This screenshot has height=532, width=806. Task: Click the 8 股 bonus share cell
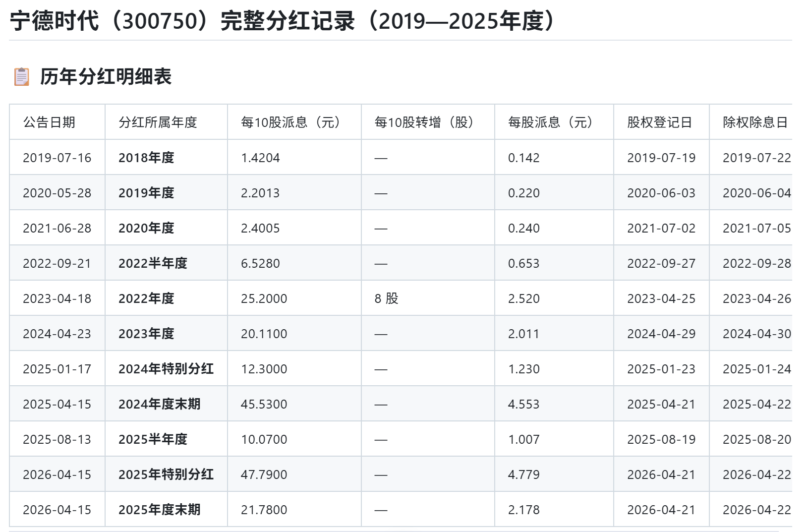386,298
